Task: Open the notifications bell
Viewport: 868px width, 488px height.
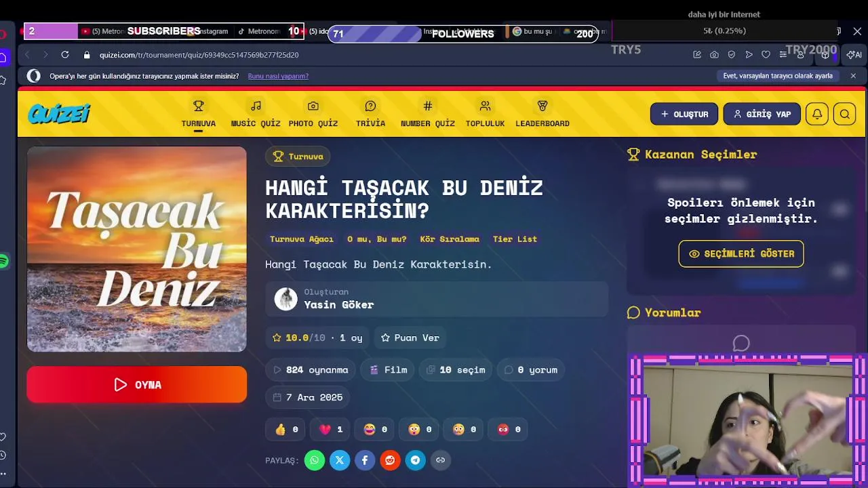Action: pos(817,114)
